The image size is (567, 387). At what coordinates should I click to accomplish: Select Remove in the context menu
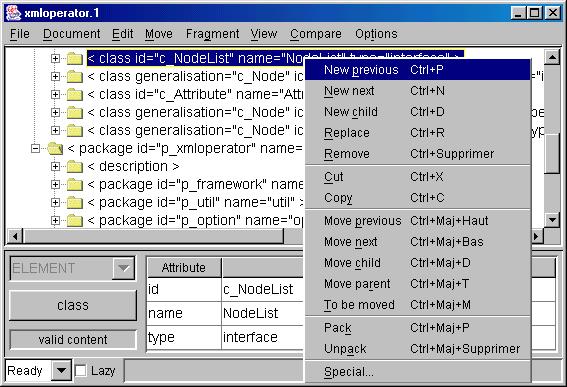tap(418, 154)
